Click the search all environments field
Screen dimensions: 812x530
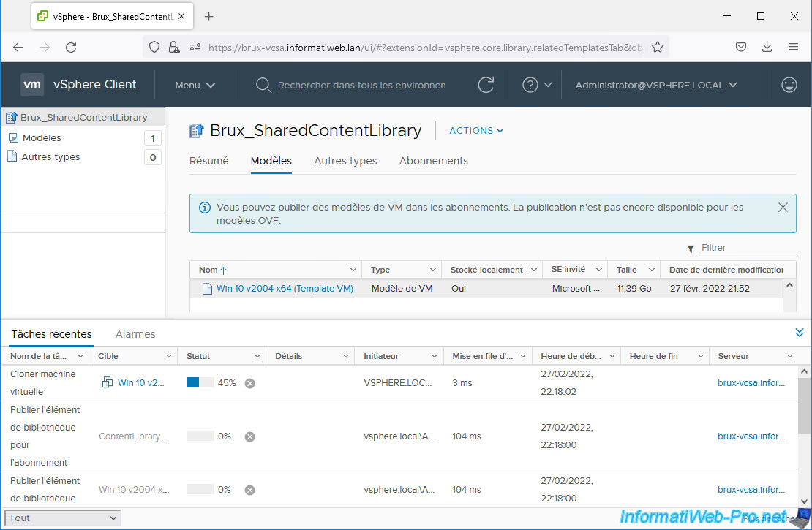pyautogui.click(x=361, y=86)
